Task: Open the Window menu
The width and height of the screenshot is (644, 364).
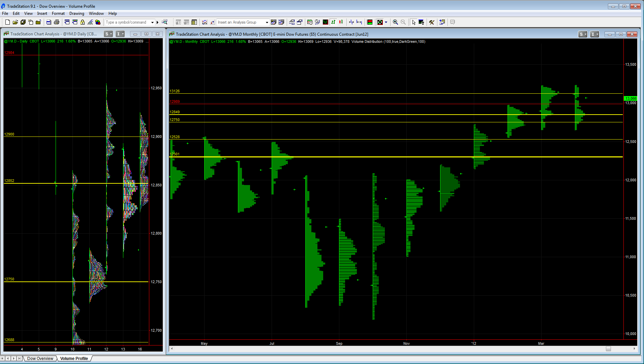Action: coord(96,13)
